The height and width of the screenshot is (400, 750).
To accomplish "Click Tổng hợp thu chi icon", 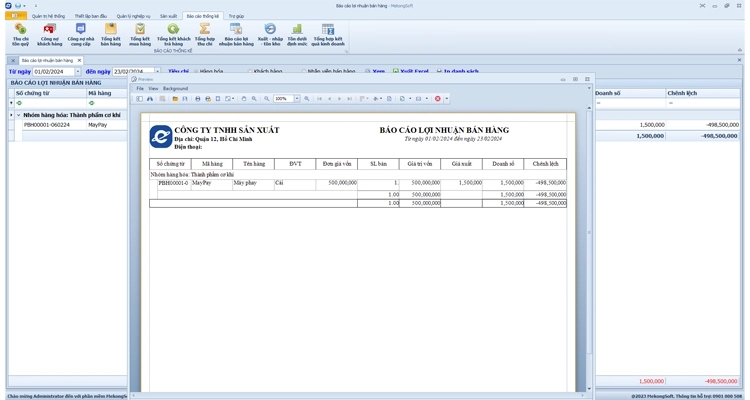I will [x=204, y=34].
